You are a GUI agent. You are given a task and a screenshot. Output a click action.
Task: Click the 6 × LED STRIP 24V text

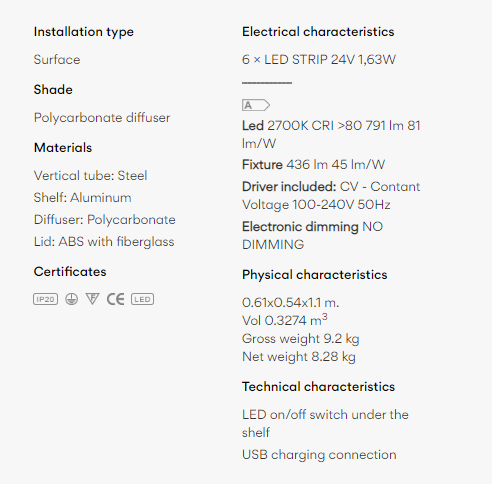298,60
